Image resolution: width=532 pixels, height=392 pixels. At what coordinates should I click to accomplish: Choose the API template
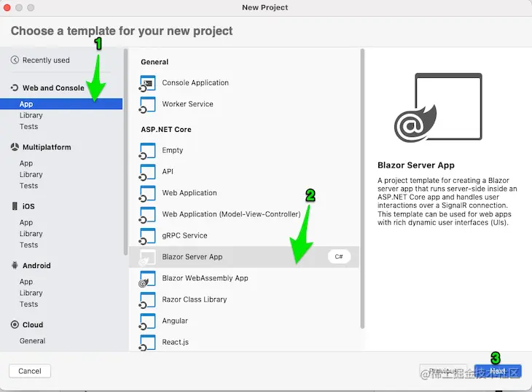[x=243, y=171]
